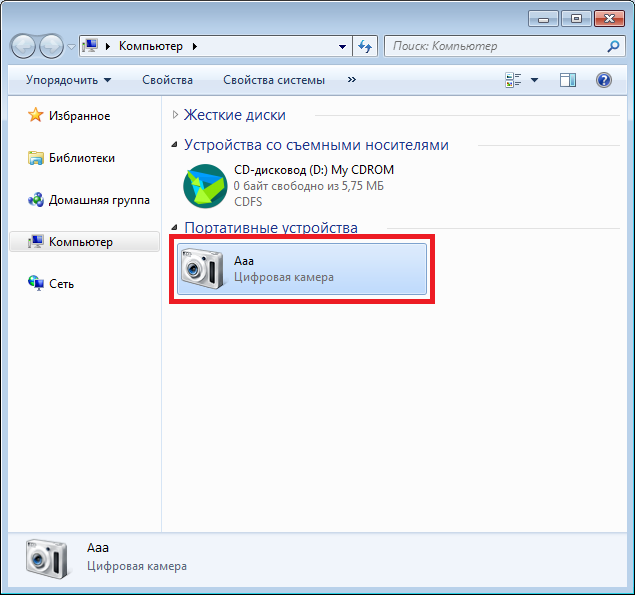635x595 pixels.
Task: Go back with the Back arrow button
Action: [x=23, y=46]
